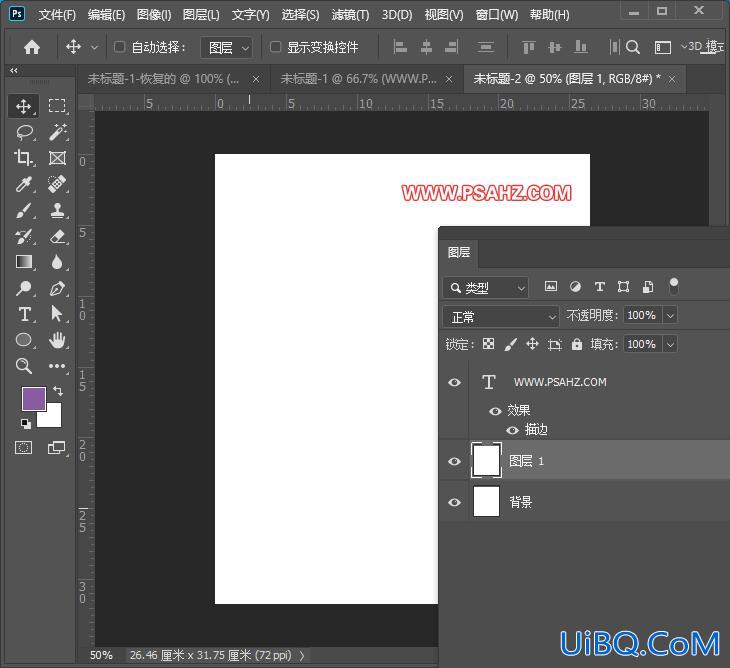Hide the 背景 layer
This screenshot has height=668, width=730.
pos(454,502)
